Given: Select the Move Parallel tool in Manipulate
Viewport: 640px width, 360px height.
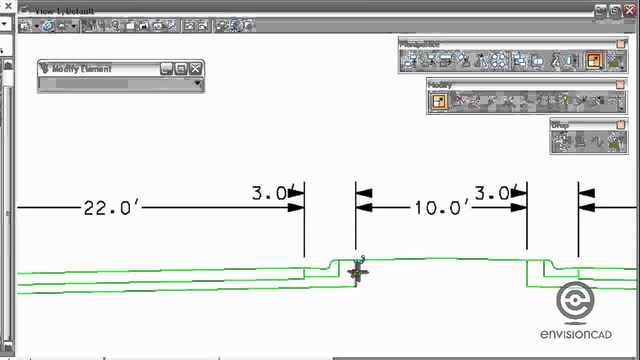Looking at the screenshot, I should [446, 61].
